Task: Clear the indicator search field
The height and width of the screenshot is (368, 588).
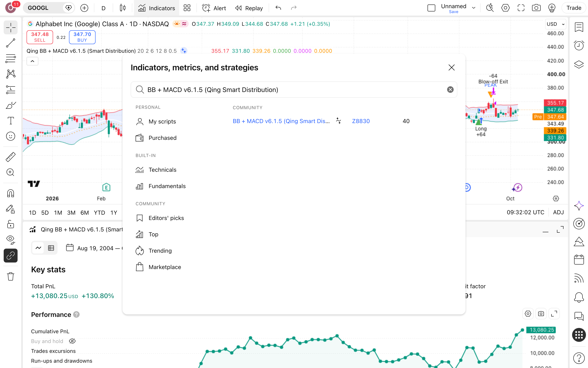Action: coord(450,90)
